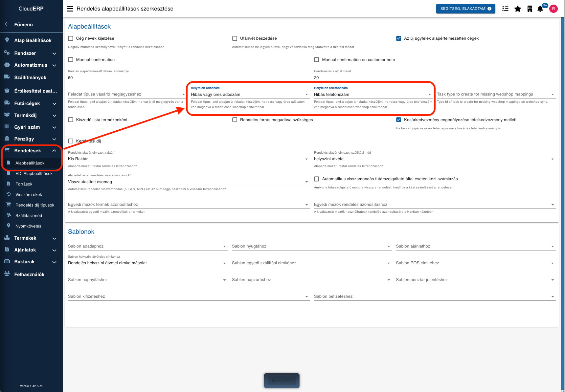Open the notifications bell
Viewport: 565px width, 392px height.
click(540, 9)
